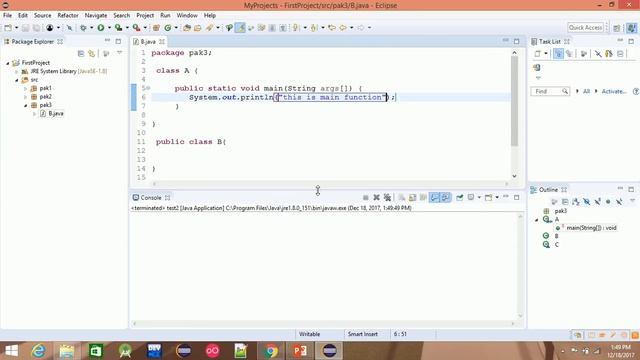Click the Sort icon in Outline toolbar
Viewport: 640px width, 360px height.
point(576,202)
